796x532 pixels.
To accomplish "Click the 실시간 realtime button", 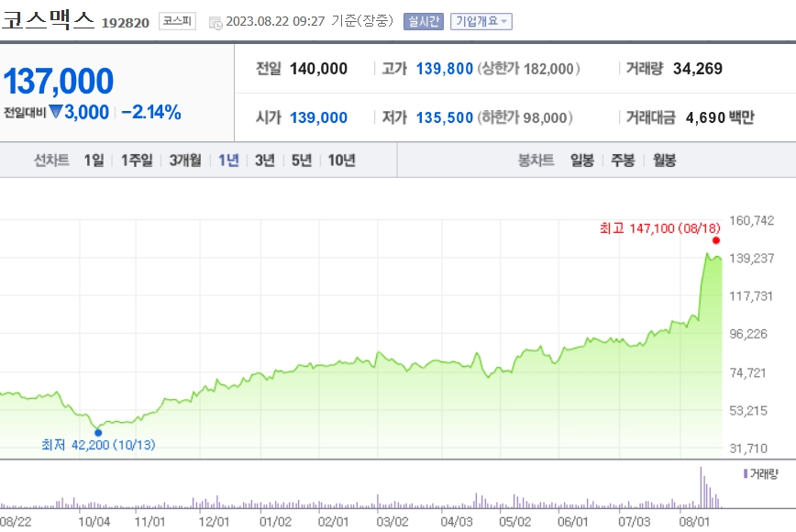I will pyautogui.click(x=424, y=21).
